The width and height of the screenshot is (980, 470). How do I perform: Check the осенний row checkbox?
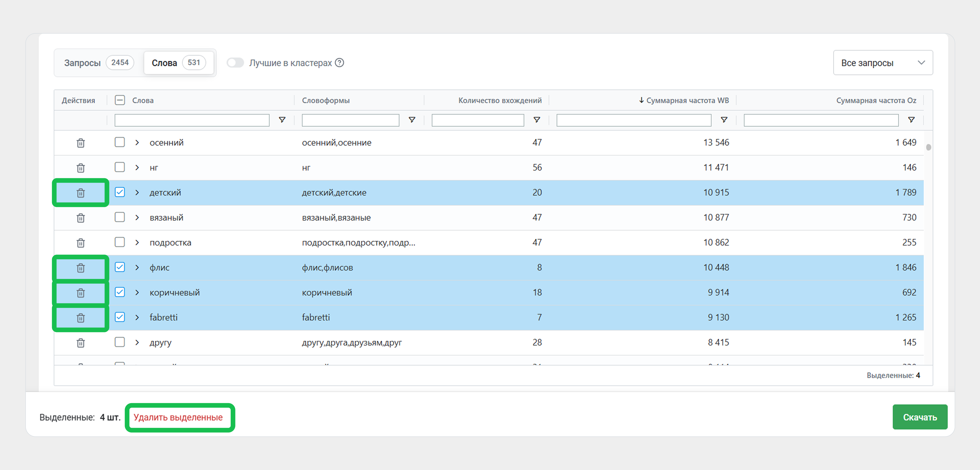point(120,142)
